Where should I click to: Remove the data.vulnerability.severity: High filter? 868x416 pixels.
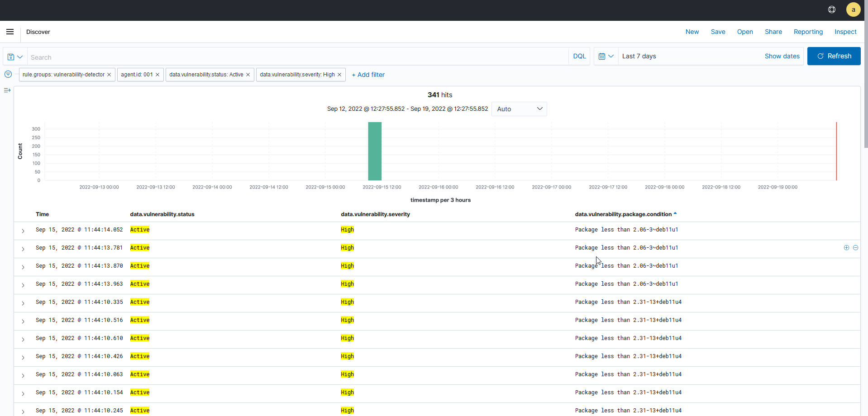(x=339, y=74)
